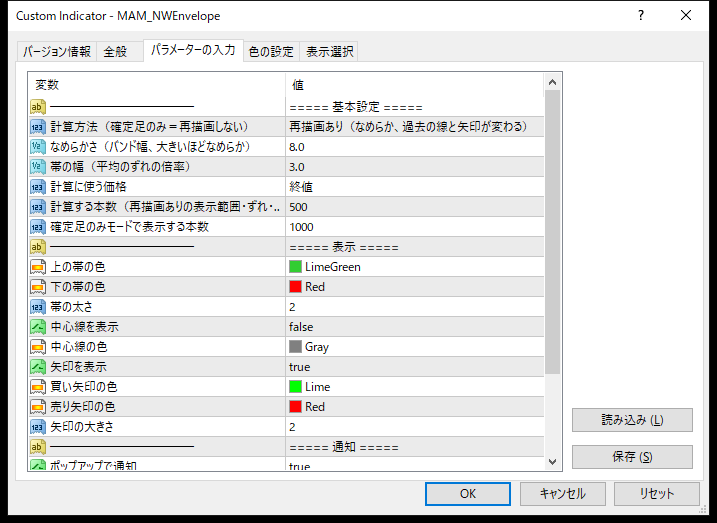Toggle the 矢印を表示 true value
The width and height of the screenshot is (717, 523).
coord(415,367)
